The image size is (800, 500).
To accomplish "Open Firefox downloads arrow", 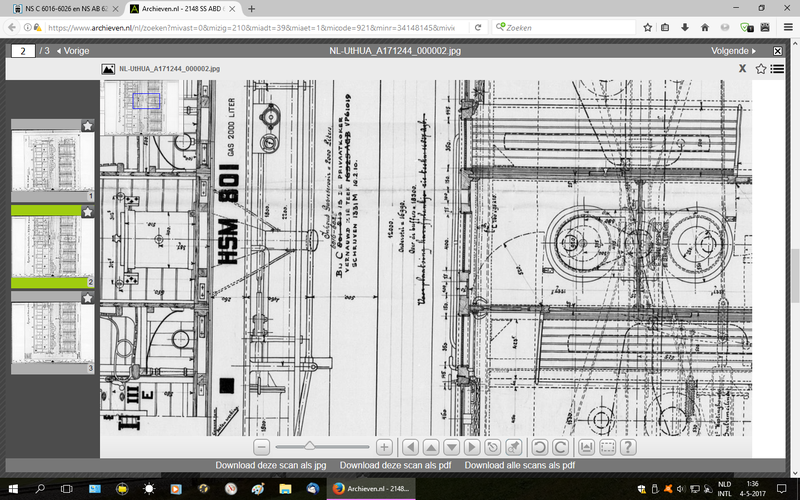I will coord(685,28).
